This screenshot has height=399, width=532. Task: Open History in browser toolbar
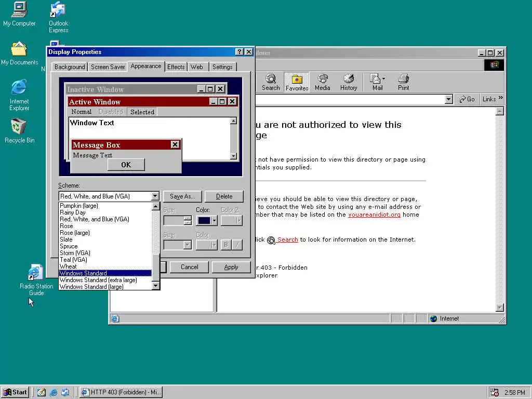click(x=349, y=82)
